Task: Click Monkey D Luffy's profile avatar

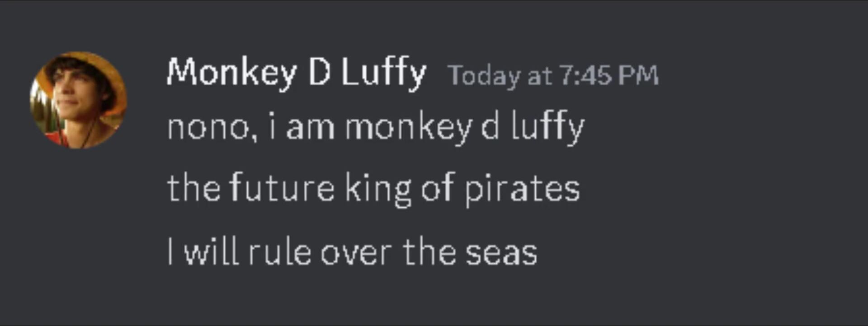Action: [78, 100]
